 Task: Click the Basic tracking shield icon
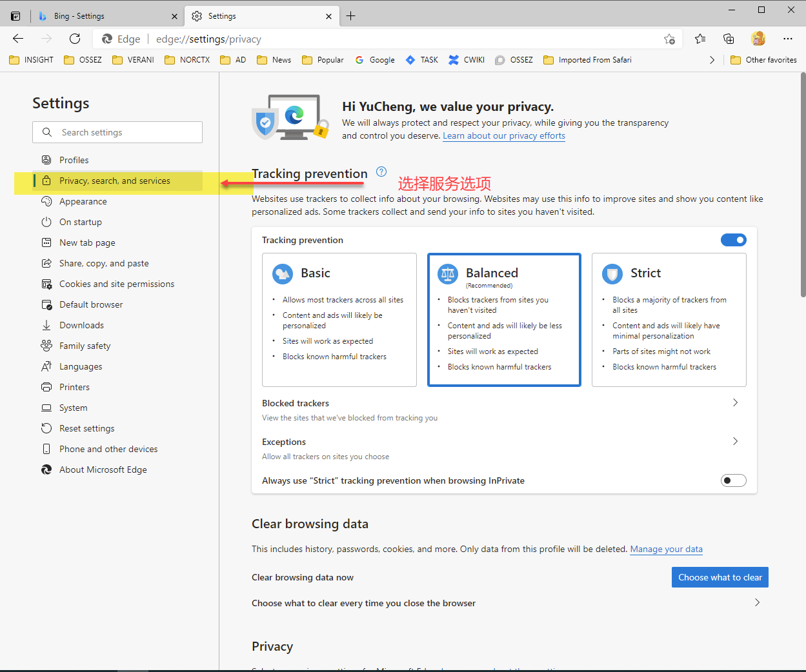click(283, 274)
